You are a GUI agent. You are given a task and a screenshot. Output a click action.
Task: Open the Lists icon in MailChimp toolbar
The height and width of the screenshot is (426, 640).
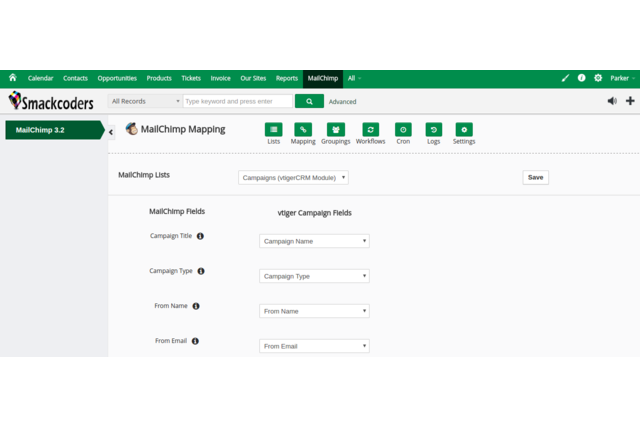(x=273, y=130)
